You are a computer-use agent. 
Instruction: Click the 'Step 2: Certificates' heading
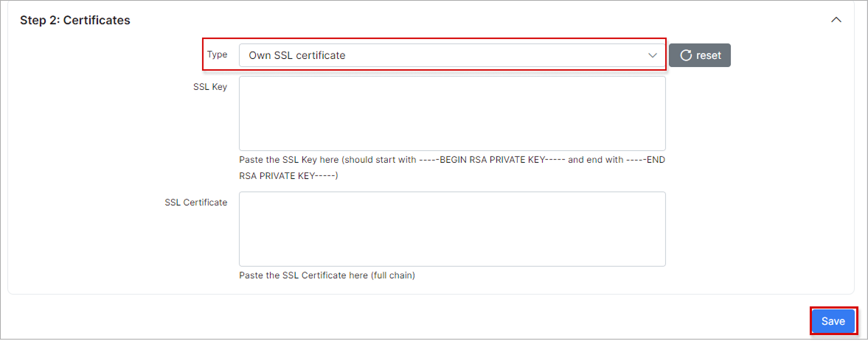(75, 21)
